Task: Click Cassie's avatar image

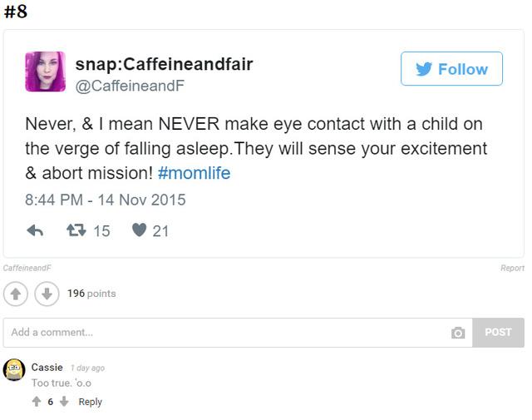Action: (14, 370)
